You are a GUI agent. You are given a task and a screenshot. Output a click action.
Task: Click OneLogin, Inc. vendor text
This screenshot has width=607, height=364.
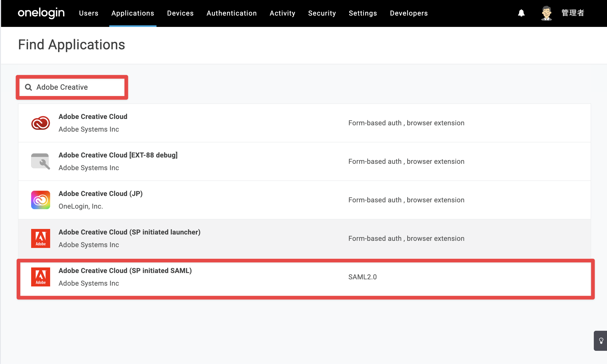pos(81,206)
